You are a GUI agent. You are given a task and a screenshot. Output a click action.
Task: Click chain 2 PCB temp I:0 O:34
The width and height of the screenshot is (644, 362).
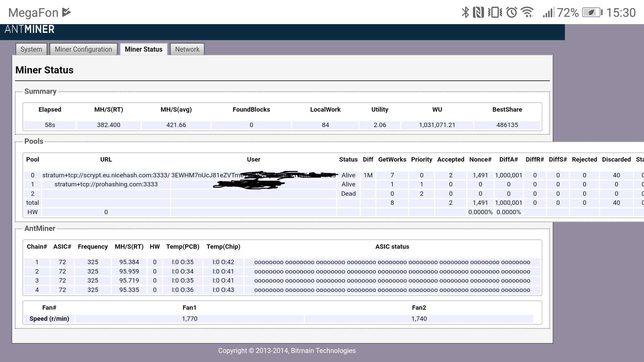pos(183,271)
